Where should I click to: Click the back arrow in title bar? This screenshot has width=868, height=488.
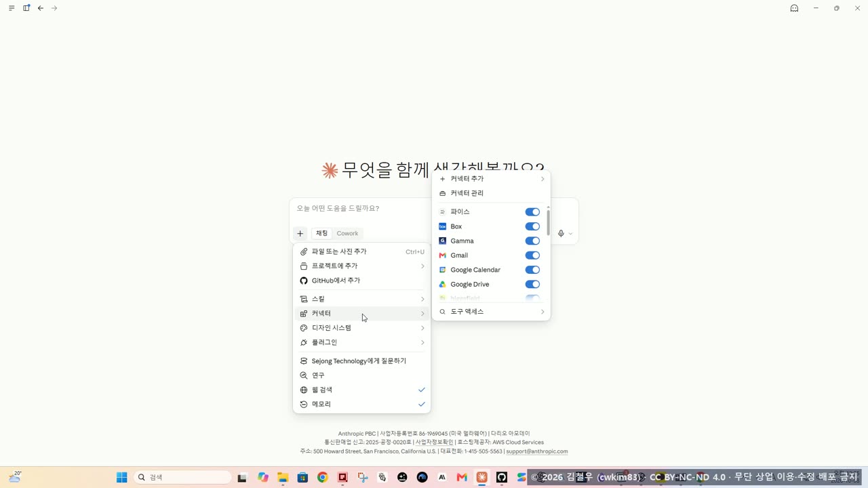pyautogui.click(x=41, y=8)
